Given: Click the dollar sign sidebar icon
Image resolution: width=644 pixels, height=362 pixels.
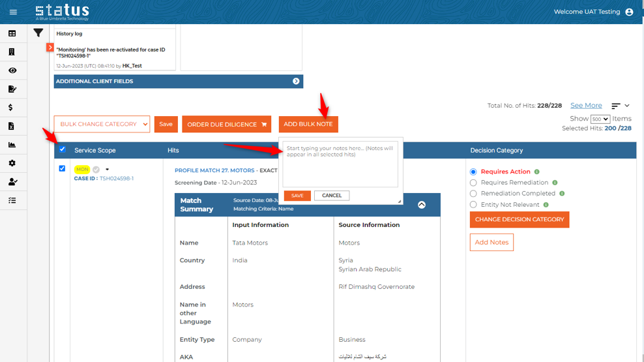Looking at the screenshot, I should tap(12, 108).
